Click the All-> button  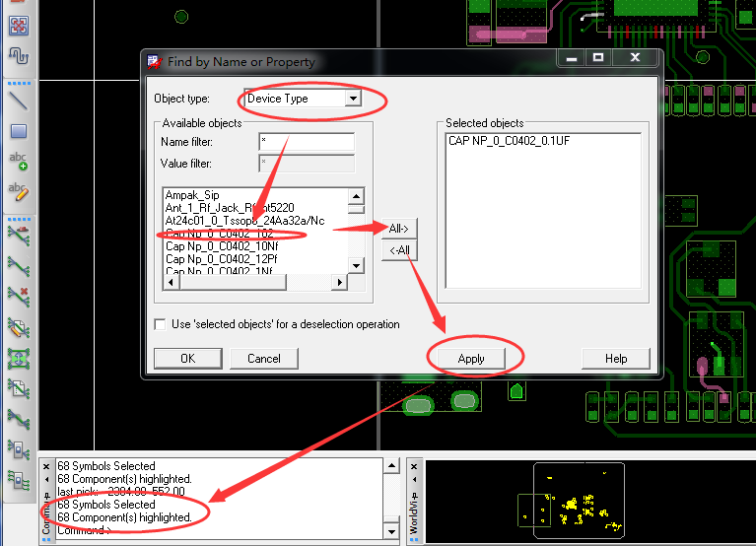pyautogui.click(x=399, y=229)
